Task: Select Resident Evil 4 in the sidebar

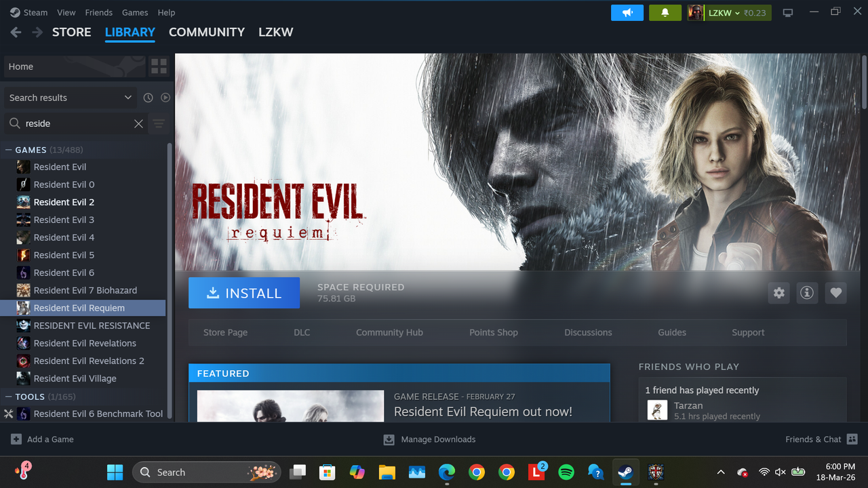Action: pos(64,237)
